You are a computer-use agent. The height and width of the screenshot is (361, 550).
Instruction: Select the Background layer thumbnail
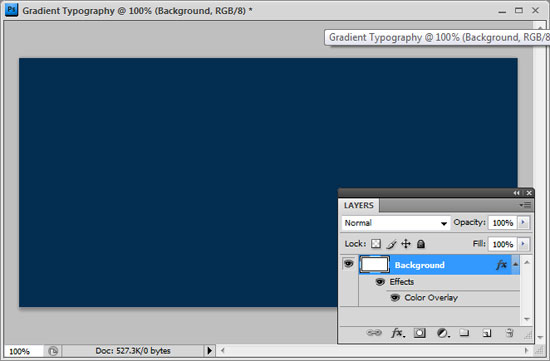(374, 265)
